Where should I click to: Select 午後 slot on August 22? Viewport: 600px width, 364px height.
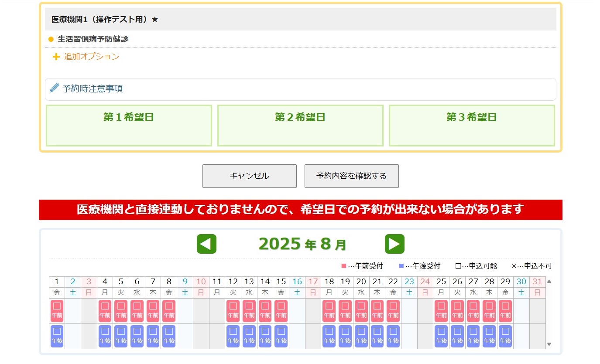tap(393, 336)
